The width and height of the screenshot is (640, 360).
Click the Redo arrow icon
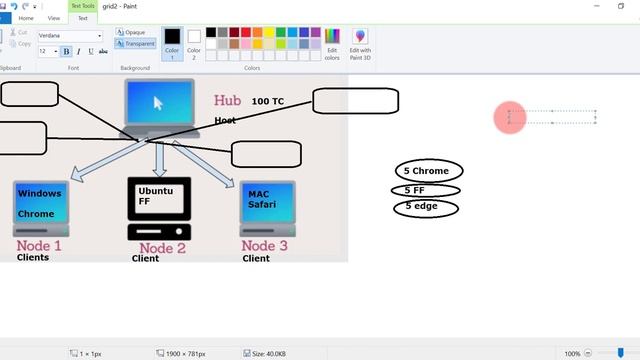click(x=25, y=6)
